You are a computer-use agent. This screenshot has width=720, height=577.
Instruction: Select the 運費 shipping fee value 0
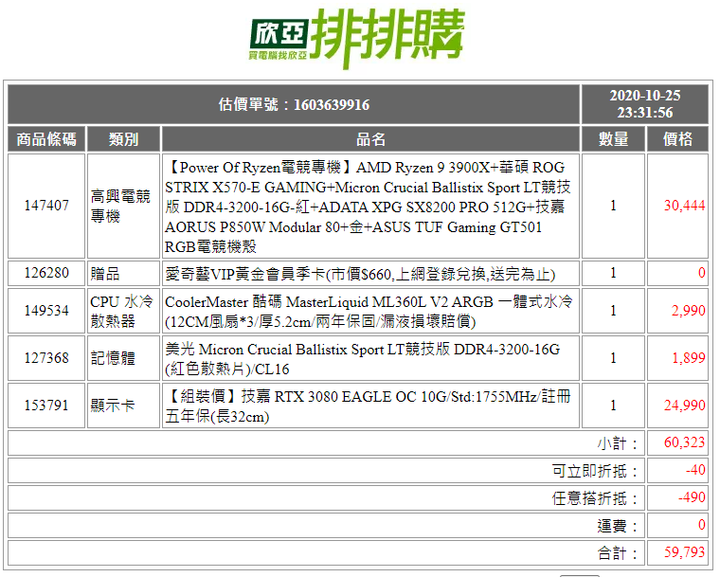(702, 525)
